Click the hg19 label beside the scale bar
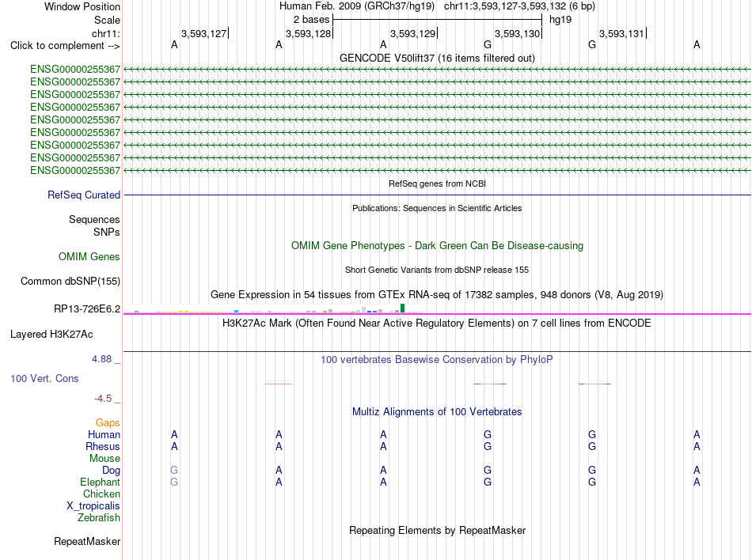The width and height of the screenshot is (752, 560). [x=560, y=20]
